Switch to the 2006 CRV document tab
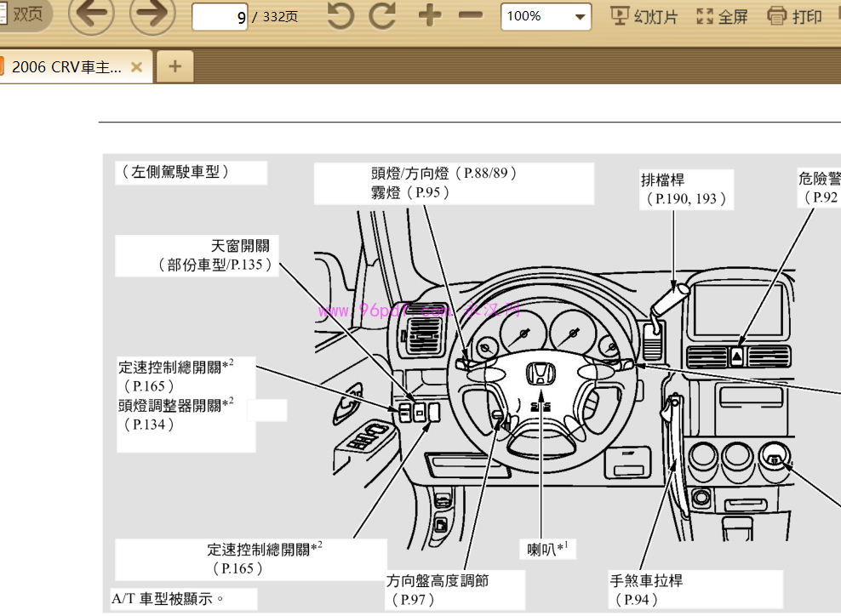The image size is (841, 616). 66,66
